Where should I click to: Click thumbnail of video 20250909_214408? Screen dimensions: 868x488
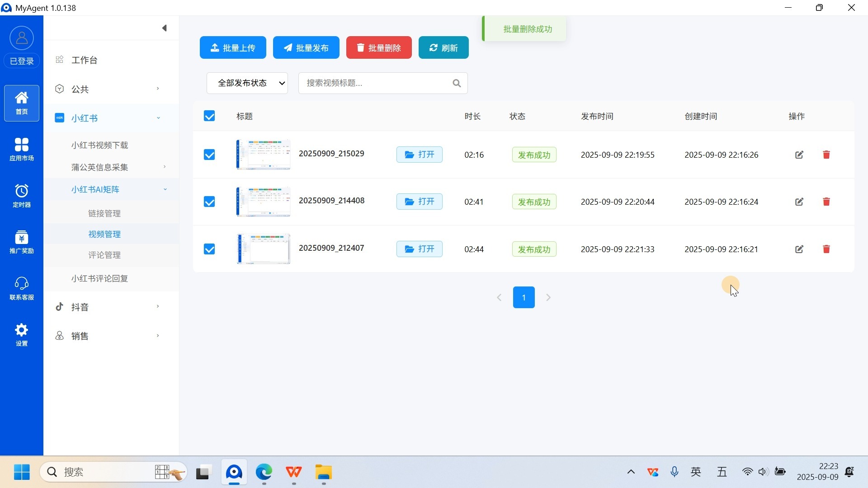click(263, 202)
